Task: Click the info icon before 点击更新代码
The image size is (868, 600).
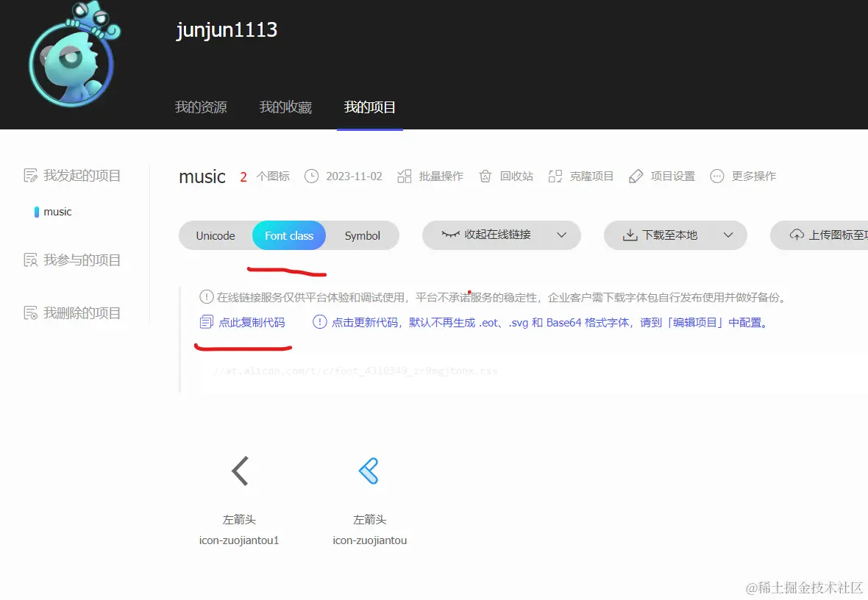Action: point(320,321)
